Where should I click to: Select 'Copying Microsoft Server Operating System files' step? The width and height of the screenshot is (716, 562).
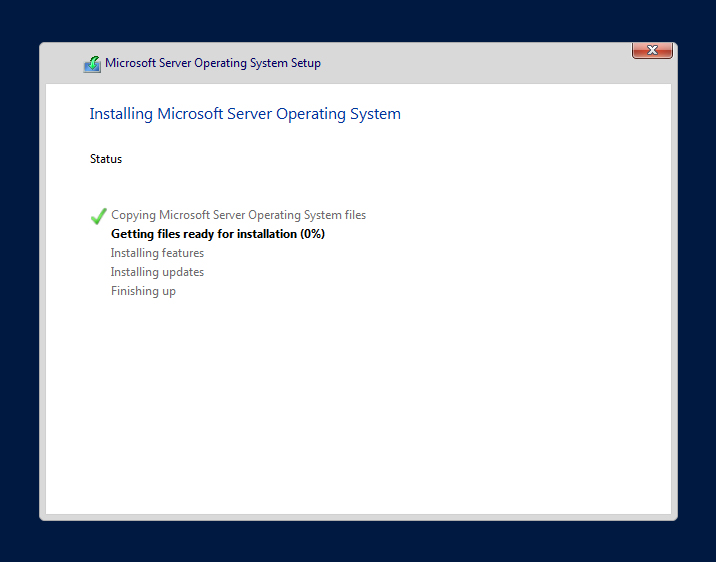238,215
